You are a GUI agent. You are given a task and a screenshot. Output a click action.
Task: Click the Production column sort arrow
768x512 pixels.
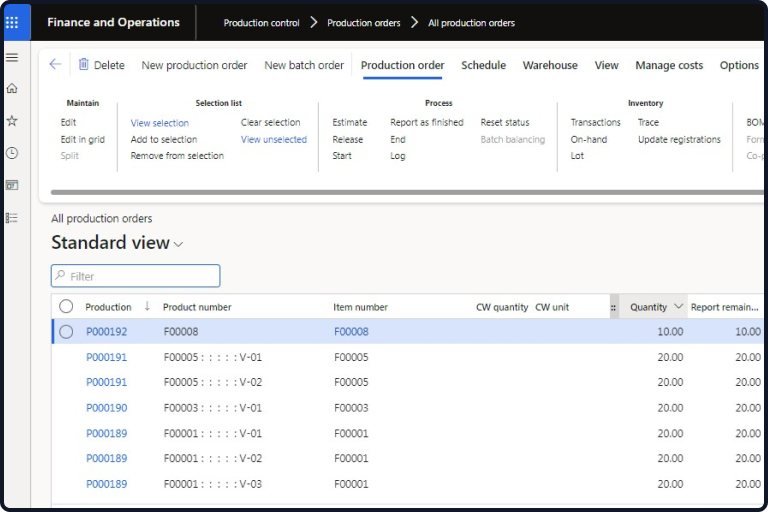point(147,307)
